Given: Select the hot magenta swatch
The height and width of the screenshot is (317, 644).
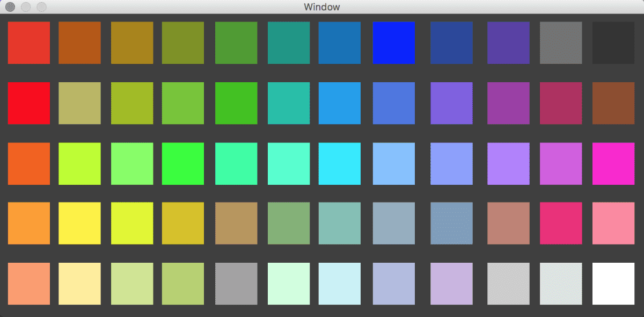Looking at the screenshot, I should [x=613, y=163].
